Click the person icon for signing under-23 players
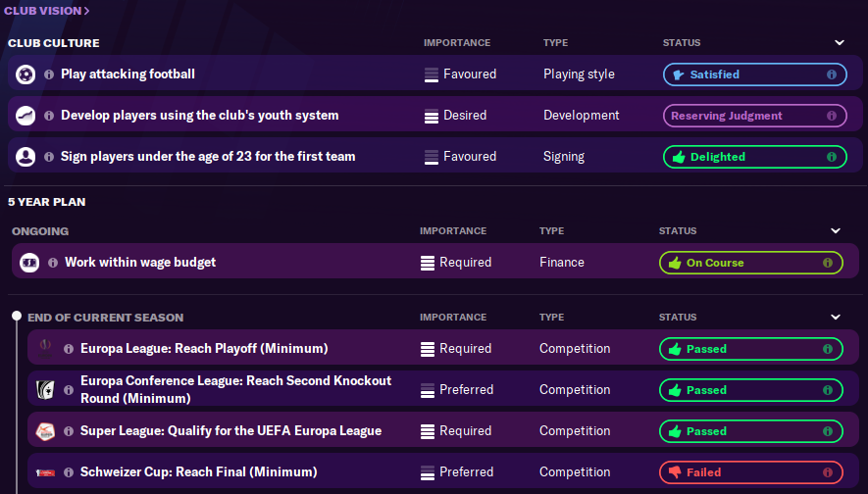Viewport: 868px width, 494px height. coord(26,157)
